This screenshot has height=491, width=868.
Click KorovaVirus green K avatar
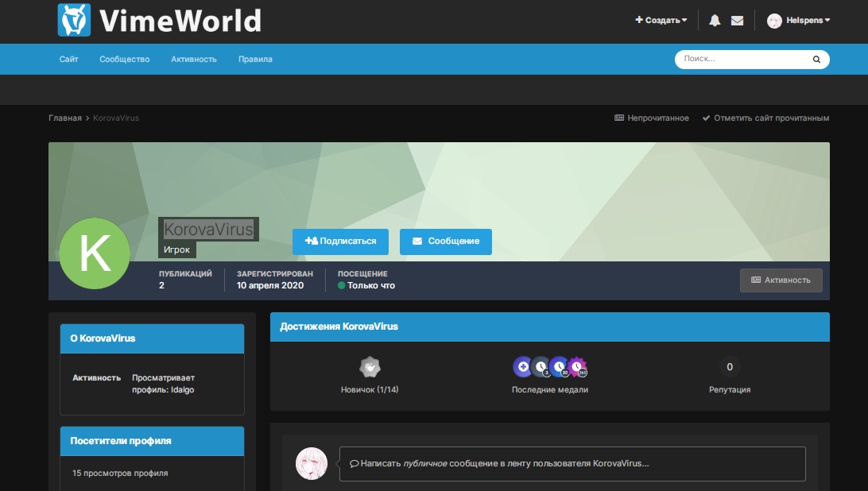tap(95, 253)
